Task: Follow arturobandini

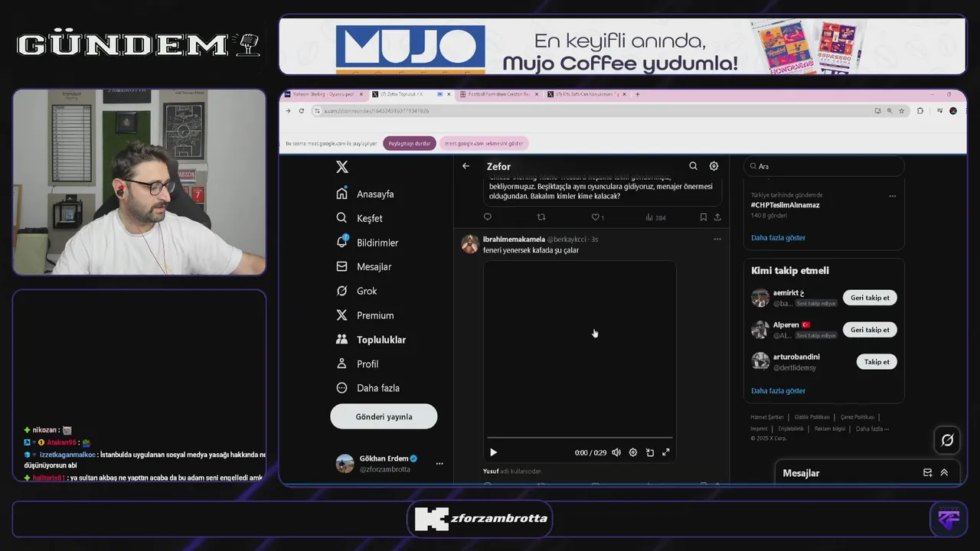Action: [877, 362]
